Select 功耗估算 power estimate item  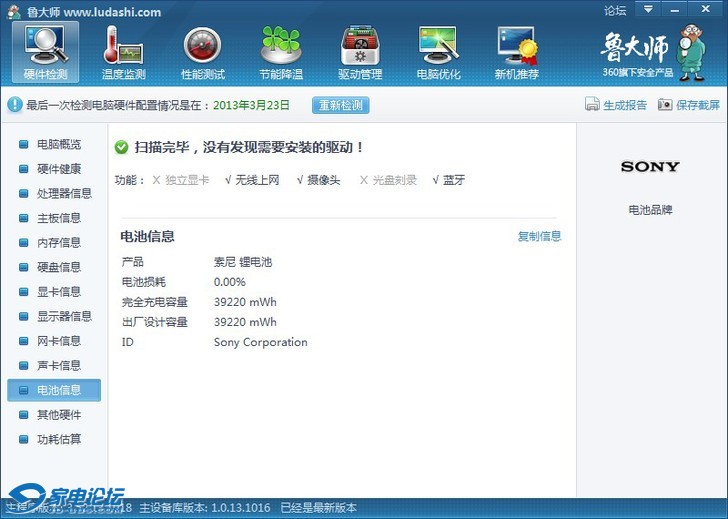(x=58, y=439)
